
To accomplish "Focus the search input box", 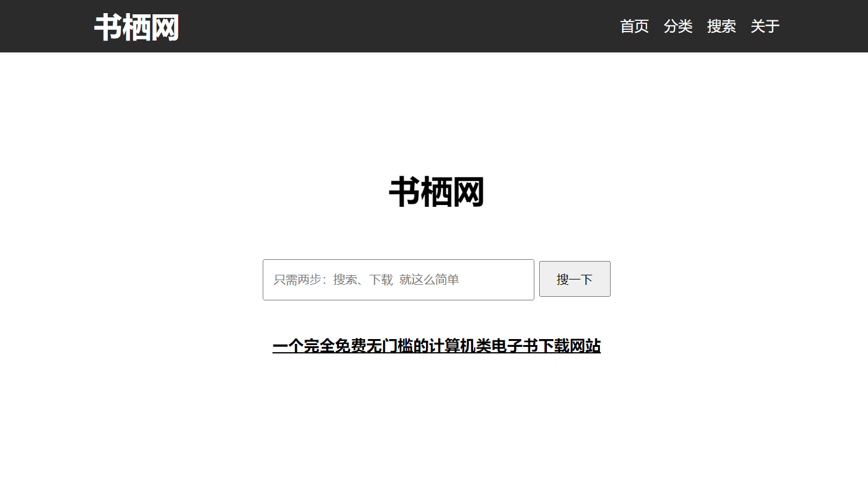I will (398, 280).
